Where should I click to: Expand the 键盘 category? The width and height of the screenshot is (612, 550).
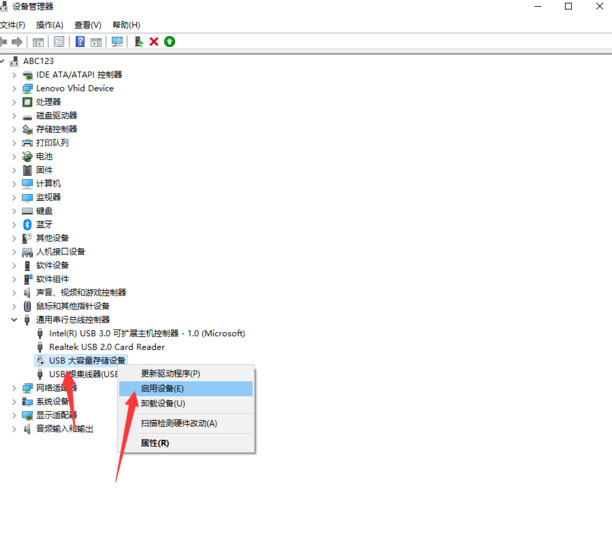pos(14,211)
